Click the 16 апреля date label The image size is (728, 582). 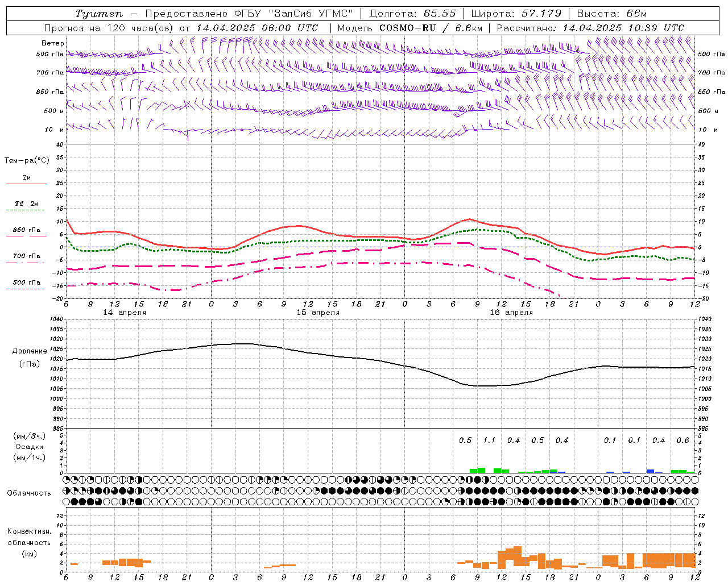tap(511, 313)
